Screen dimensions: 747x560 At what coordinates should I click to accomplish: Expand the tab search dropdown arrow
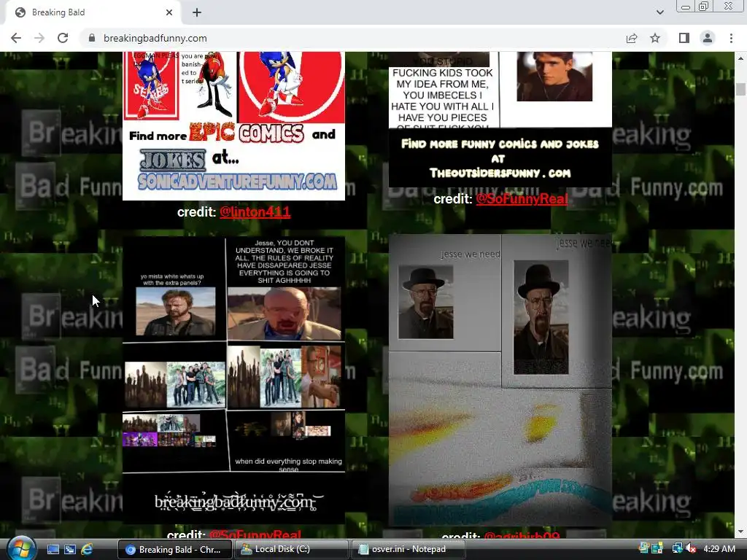coord(659,12)
